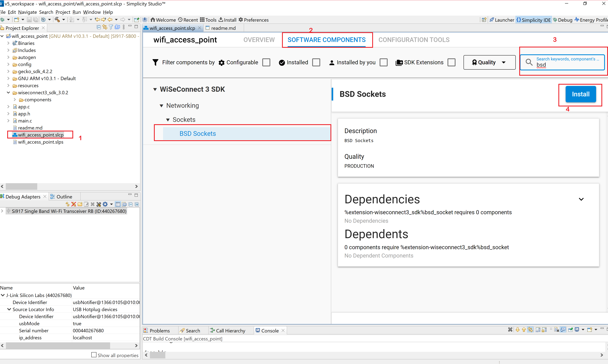This screenshot has width=608, height=364.
Task: Click the filter funnel icon in Project Explorer
Action: (x=111, y=27)
